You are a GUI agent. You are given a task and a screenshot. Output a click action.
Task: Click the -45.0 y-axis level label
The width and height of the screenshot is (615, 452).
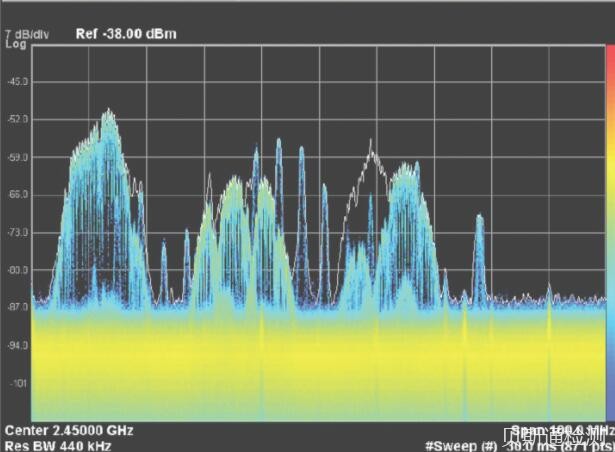click(15, 83)
